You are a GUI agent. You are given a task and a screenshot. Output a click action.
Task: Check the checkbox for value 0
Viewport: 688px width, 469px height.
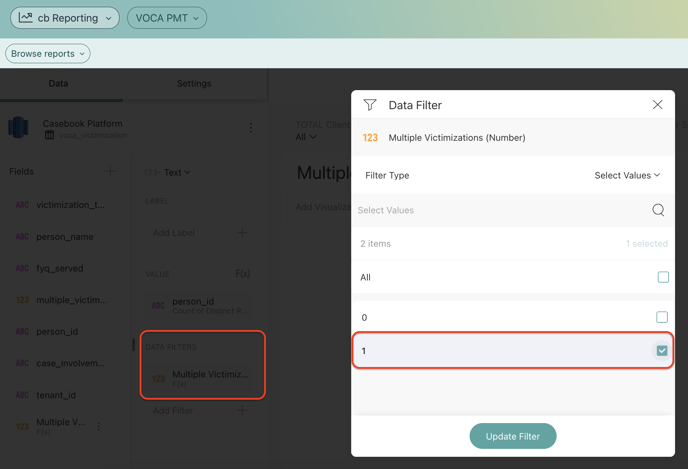tap(662, 317)
